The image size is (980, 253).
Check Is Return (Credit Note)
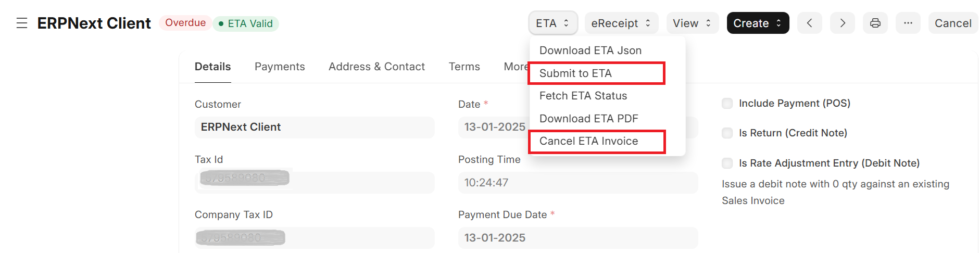(727, 133)
